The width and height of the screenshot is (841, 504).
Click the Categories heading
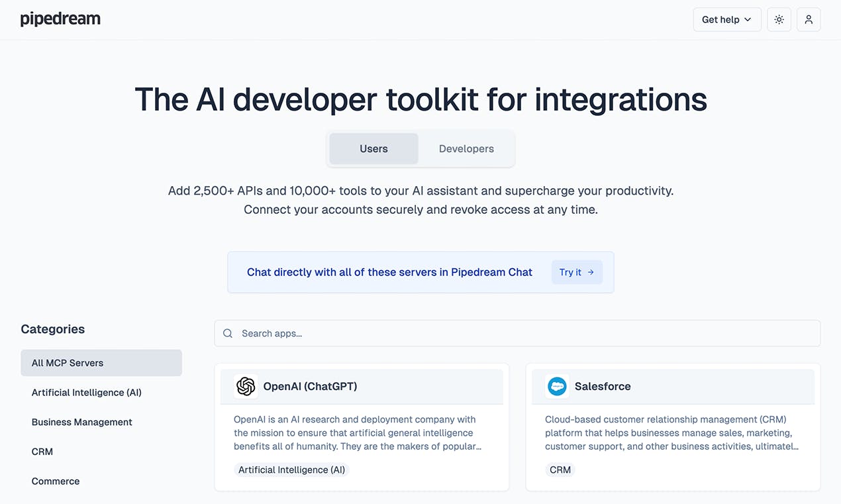53,329
